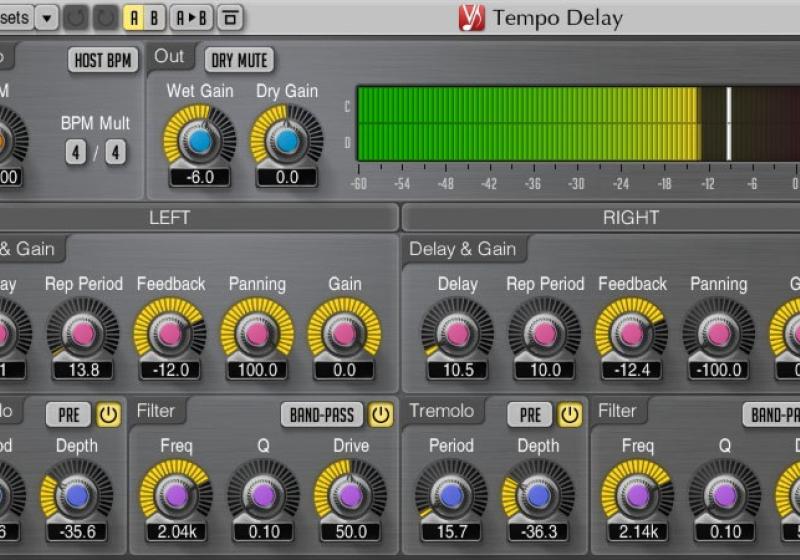Select the right Tremolo section tab
This screenshot has height=560, width=800.
pos(442,411)
